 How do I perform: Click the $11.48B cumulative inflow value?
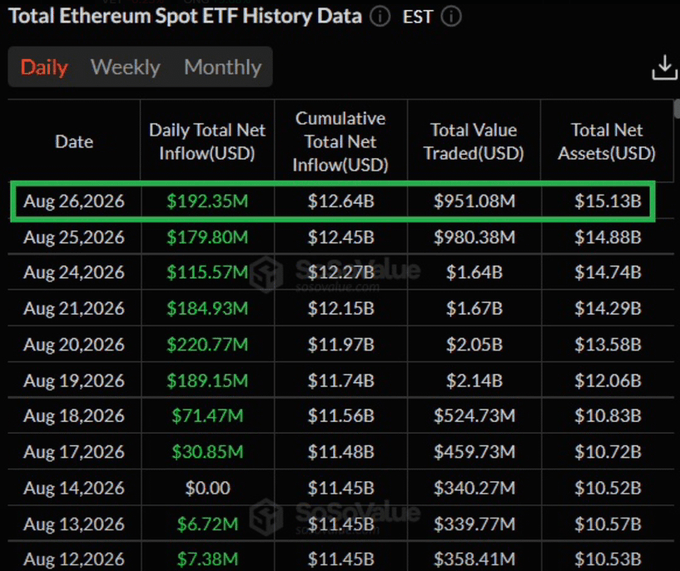tap(341, 453)
